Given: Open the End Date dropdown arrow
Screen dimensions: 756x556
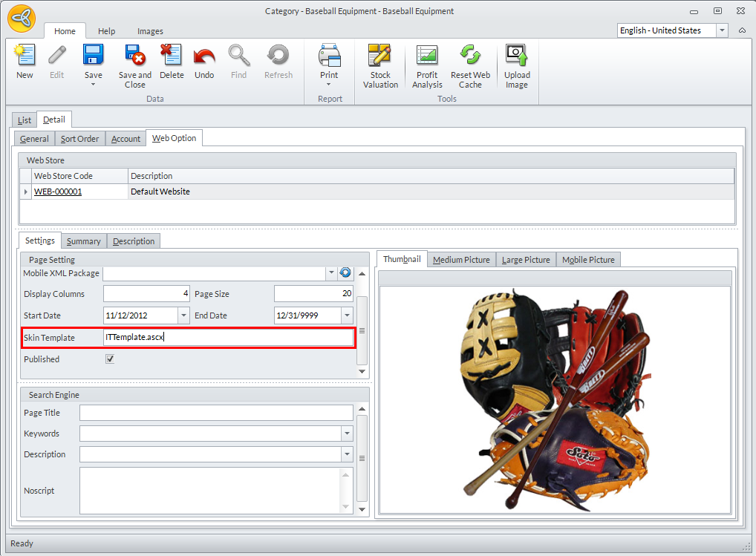Looking at the screenshot, I should pyautogui.click(x=346, y=315).
